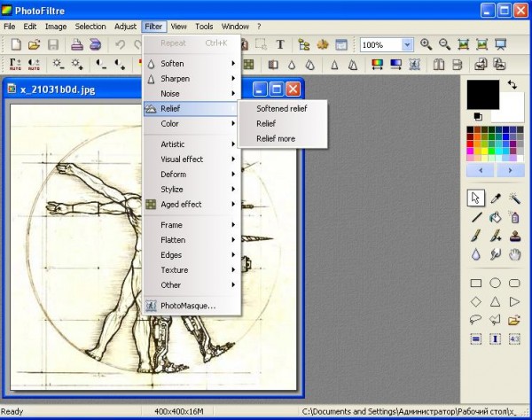
Task: Select the Fill bucket tool
Action: point(496,217)
